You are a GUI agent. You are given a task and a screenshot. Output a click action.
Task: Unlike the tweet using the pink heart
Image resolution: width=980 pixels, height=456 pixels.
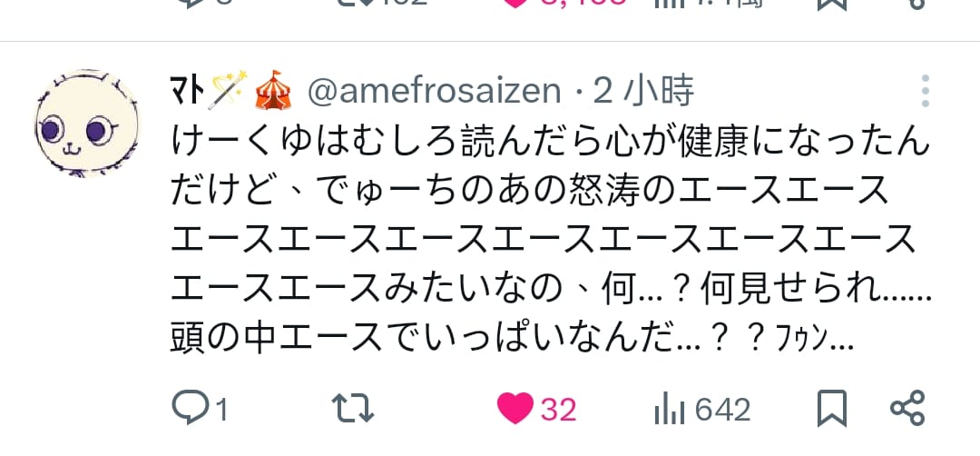(x=515, y=409)
